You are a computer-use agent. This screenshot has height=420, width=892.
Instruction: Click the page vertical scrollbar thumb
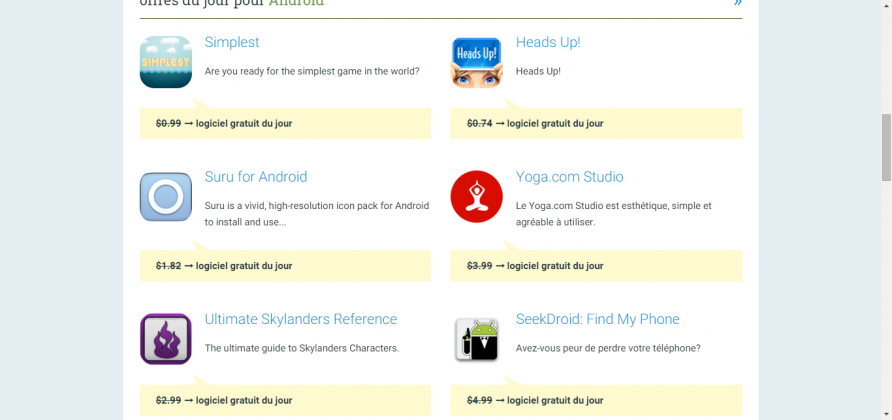click(x=886, y=147)
